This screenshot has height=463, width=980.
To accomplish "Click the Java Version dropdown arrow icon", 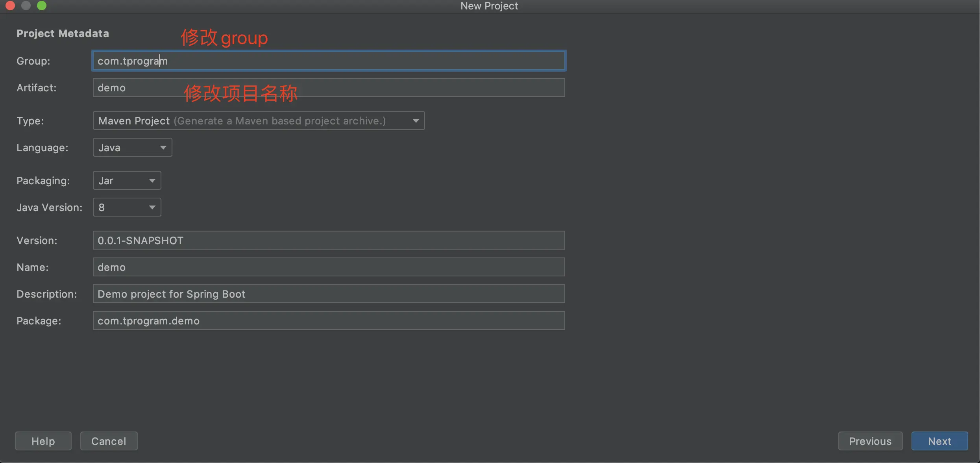I will [x=152, y=207].
